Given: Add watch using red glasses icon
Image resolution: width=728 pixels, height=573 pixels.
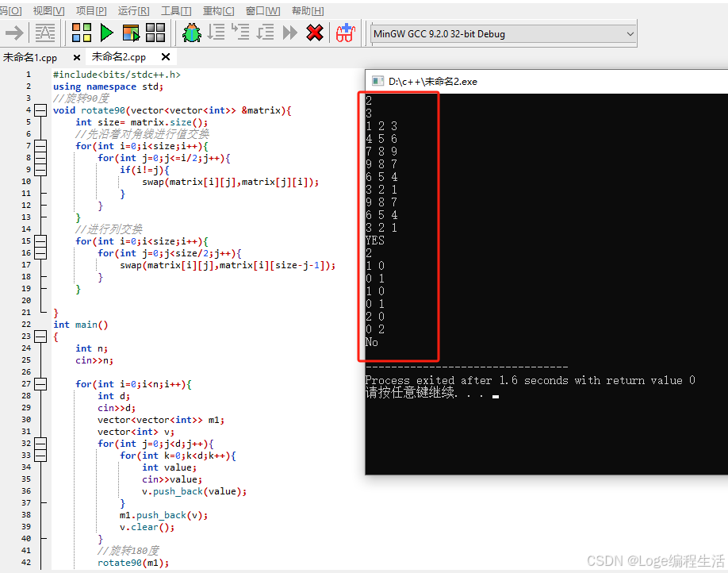Looking at the screenshot, I should tap(346, 33).
